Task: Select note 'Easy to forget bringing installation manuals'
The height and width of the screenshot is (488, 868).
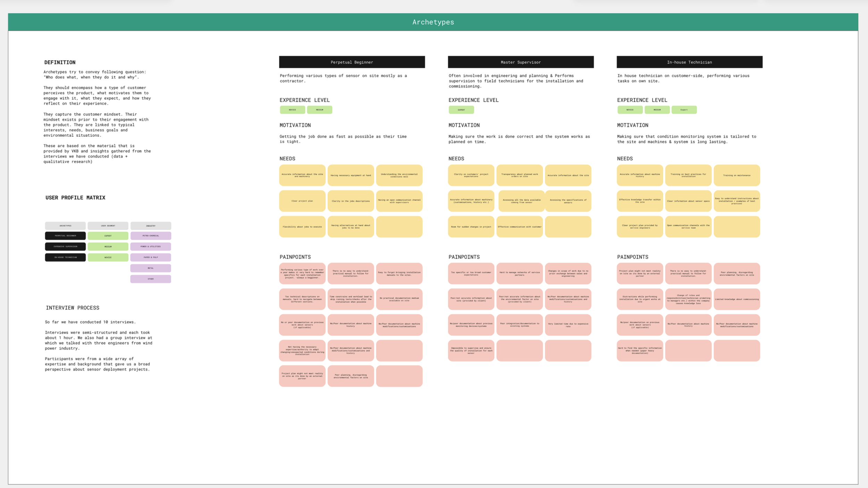Action: click(x=399, y=274)
